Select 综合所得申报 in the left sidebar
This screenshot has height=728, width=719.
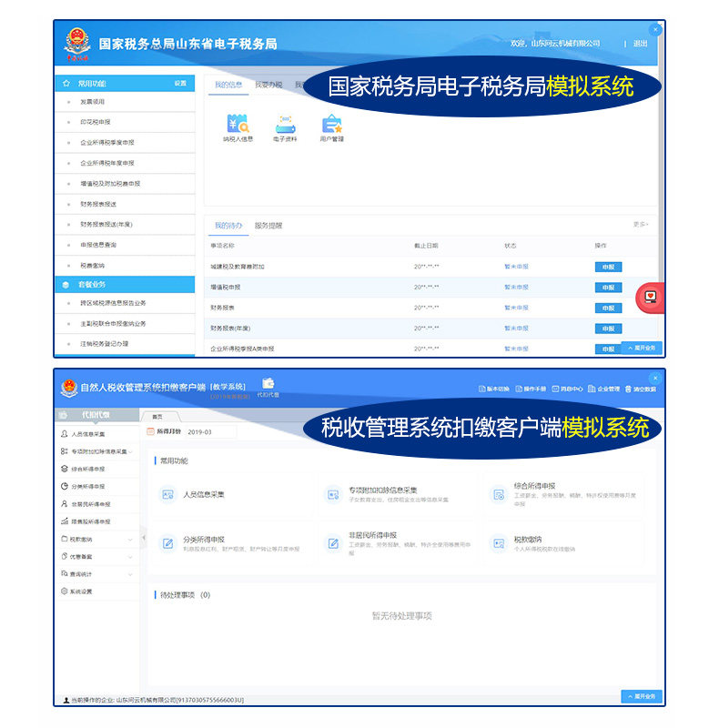pyautogui.click(x=97, y=469)
